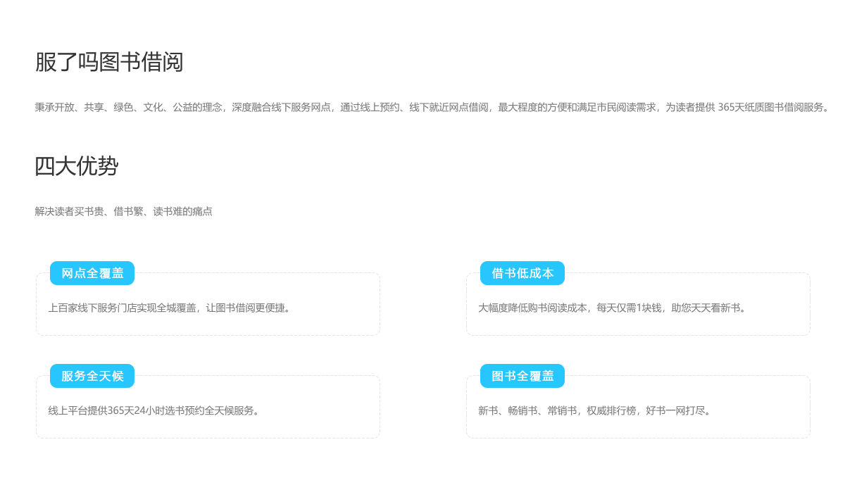Viewport: 845px width, 504px height.
Task: Select the 借书低成本 blue badge
Action: click(x=522, y=273)
